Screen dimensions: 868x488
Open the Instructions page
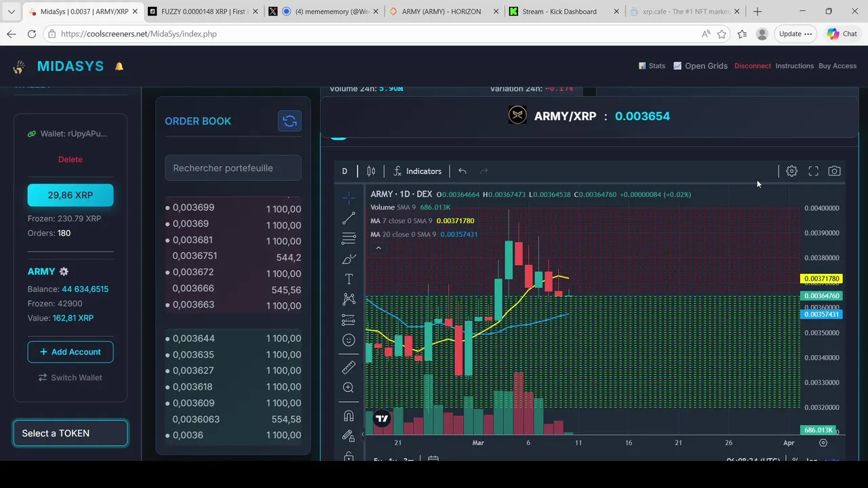click(x=794, y=66)
